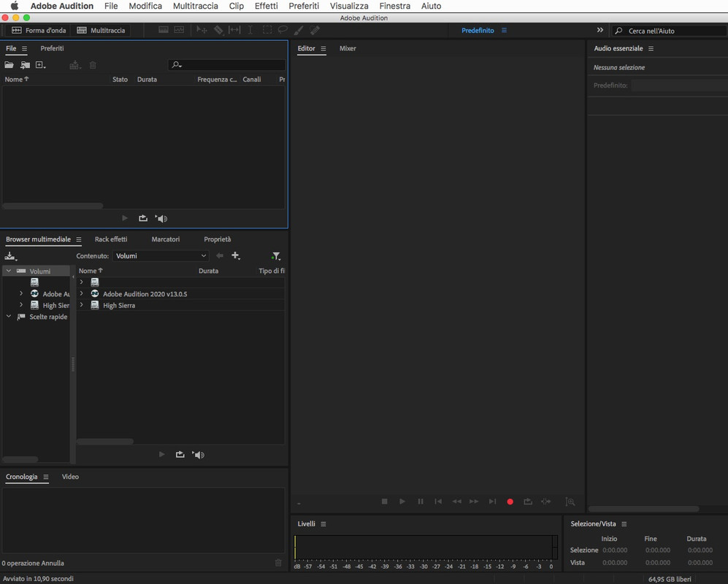Click the import file icon in File panel
Viewport: 728px width, 584px height.
pos(25,65)
